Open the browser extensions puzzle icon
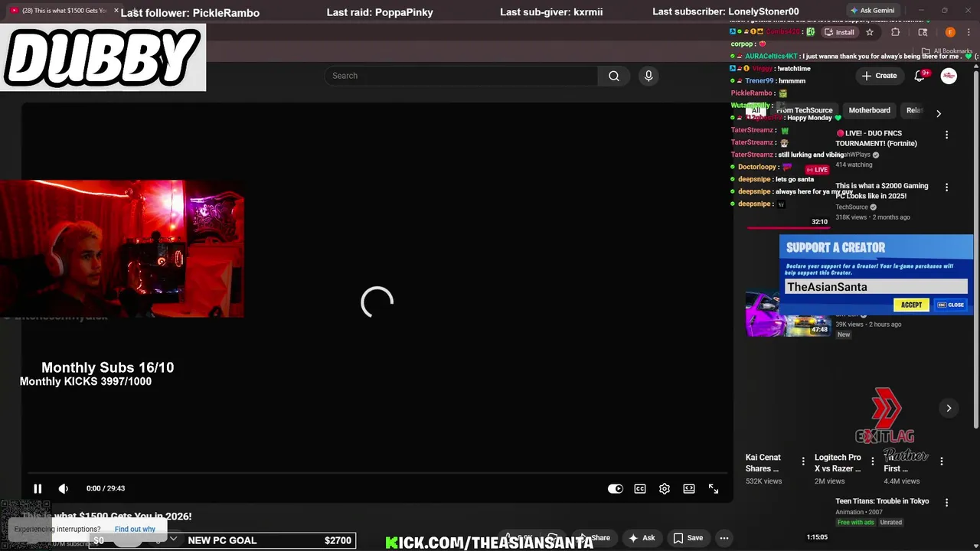This screenshot has height=551, width=980. click(895, 32)
